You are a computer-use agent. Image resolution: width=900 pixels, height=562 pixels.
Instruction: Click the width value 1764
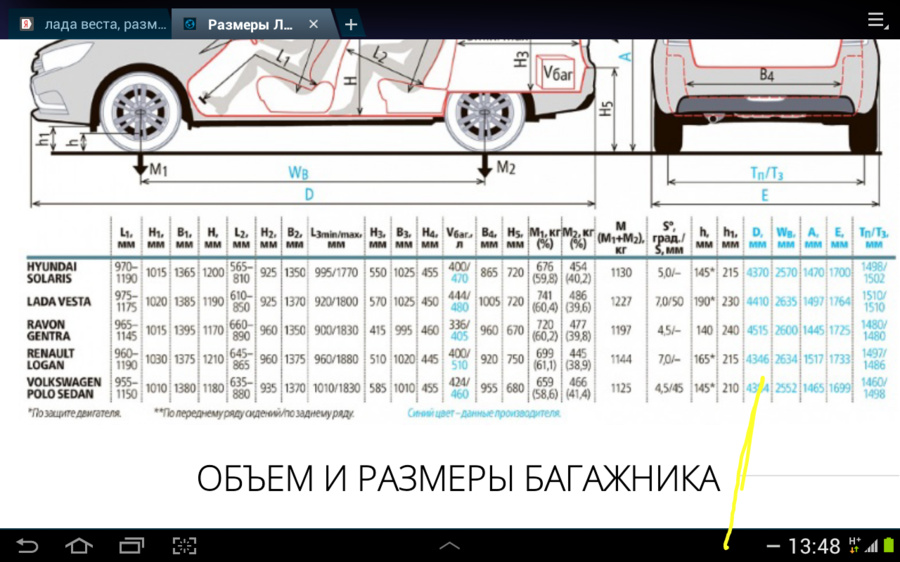tap(839, 301)
